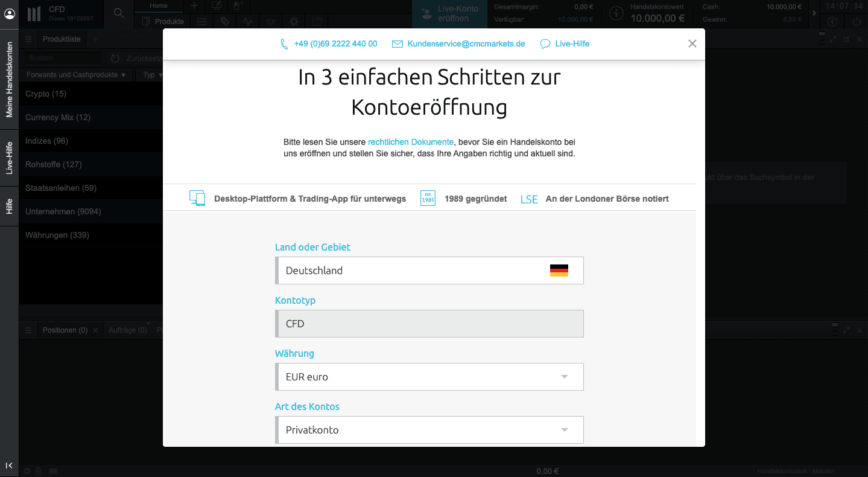
Task: Open Forwards und Cashprodukte filter dropdown
Action: [77, 75]
